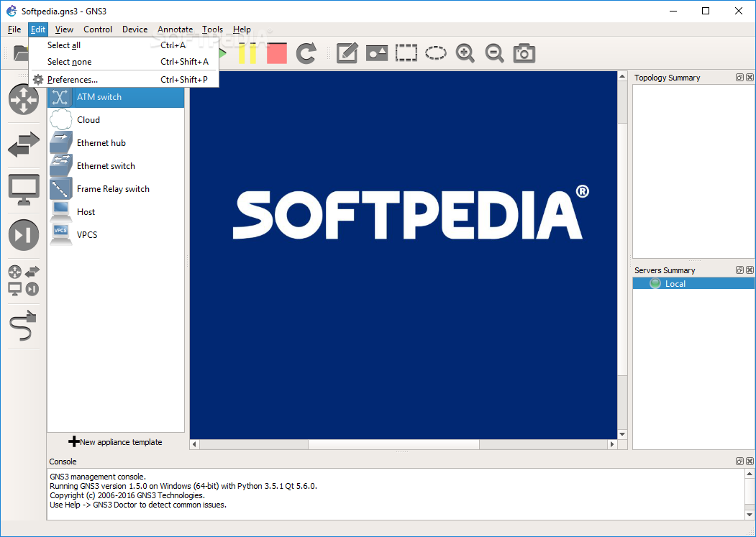Viewport: 756px width, 537px height.
Task: Click the canvas horizontal scrollbar thumb
Action: pos(393,444)
